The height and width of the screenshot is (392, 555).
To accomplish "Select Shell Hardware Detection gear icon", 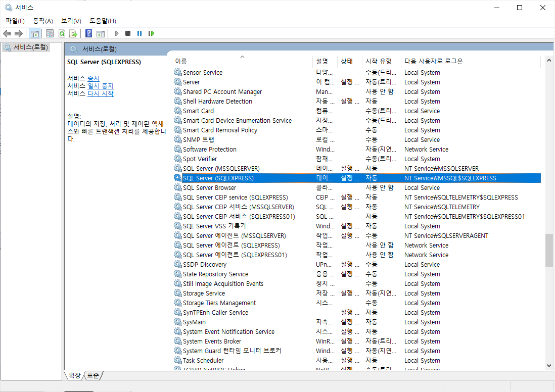I will click(178, 101).
